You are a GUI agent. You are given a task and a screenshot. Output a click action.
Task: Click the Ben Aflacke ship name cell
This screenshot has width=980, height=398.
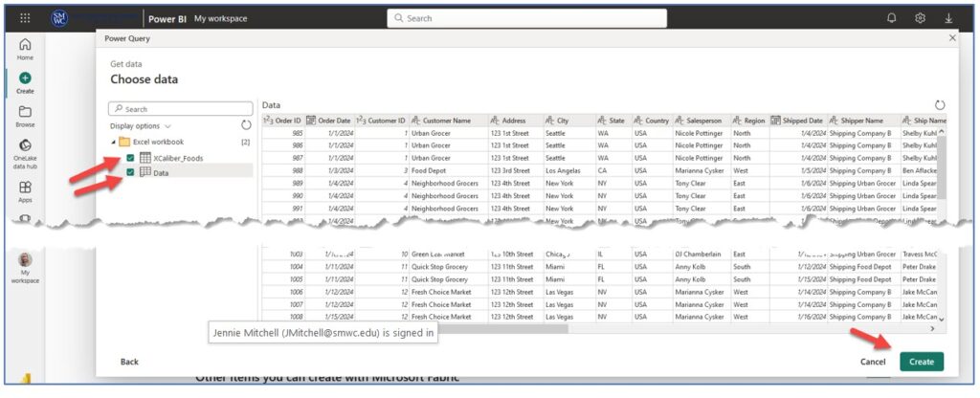pyautogui.click(x=920, y=170)
